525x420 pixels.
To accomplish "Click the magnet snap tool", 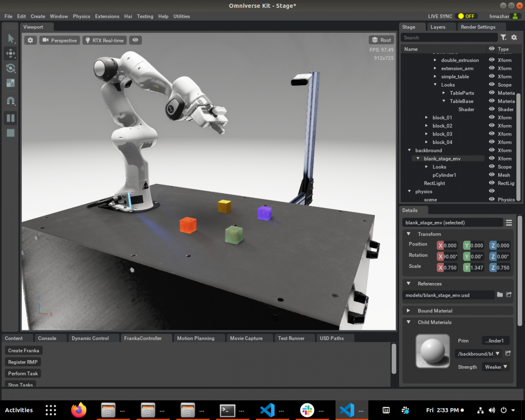I will click(10, 101).
